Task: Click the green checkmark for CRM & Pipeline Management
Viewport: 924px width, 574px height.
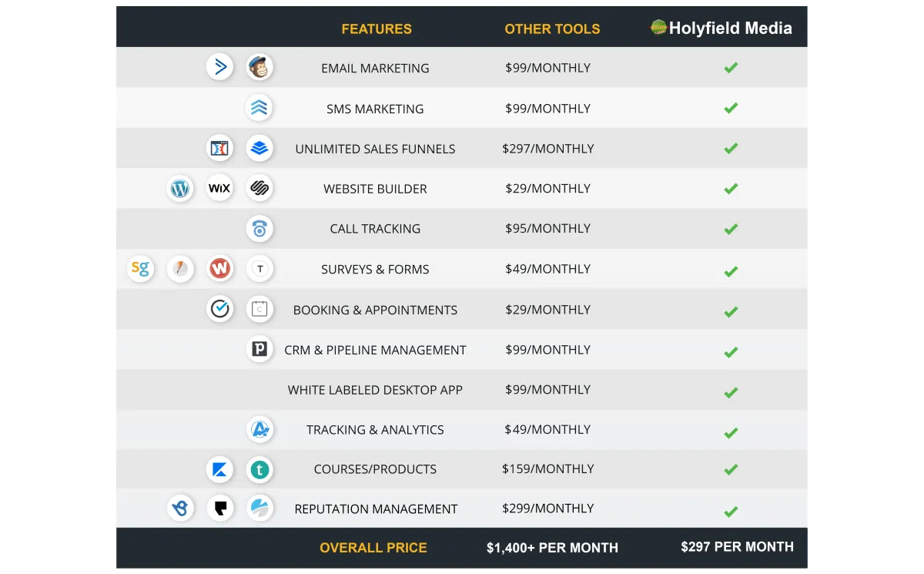Action: 731,352
